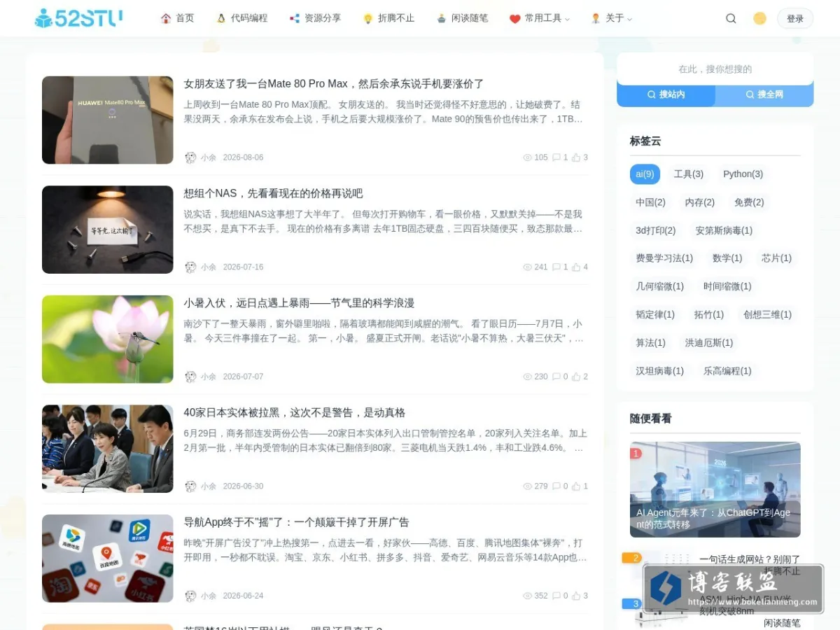Select the 汉坦病毒(1) tag
This screenshot has height=630, width=840.
click(x=659, y=370)
